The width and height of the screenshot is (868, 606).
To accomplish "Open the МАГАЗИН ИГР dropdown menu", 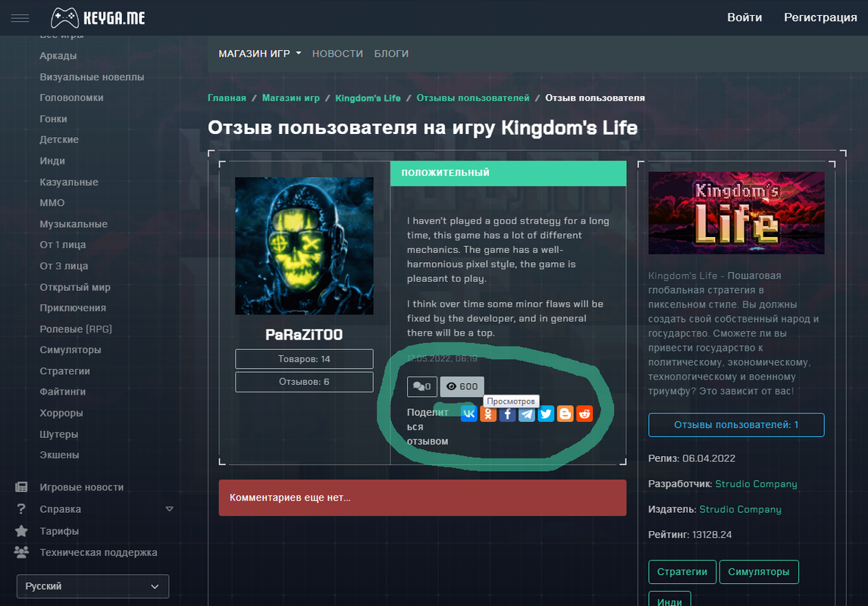I will (259, 54).
